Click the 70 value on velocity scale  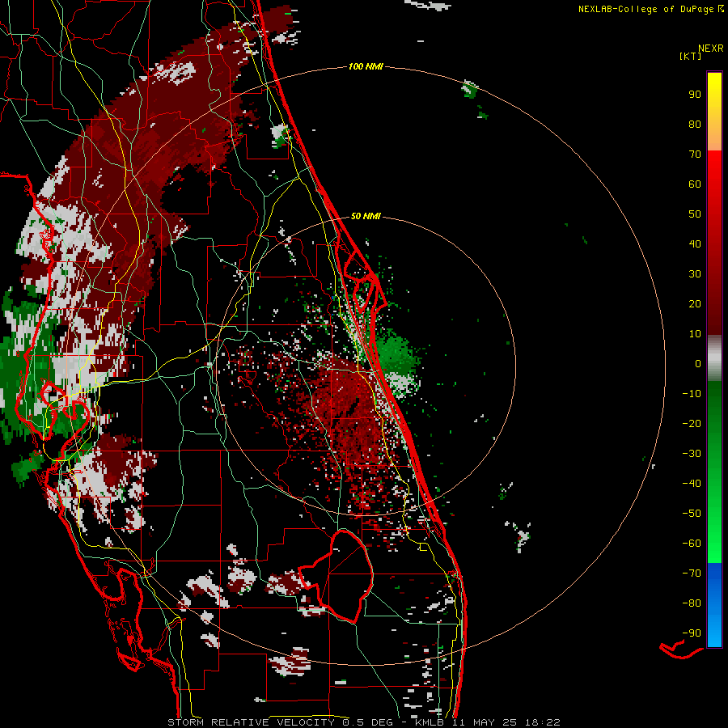point(695,154)
